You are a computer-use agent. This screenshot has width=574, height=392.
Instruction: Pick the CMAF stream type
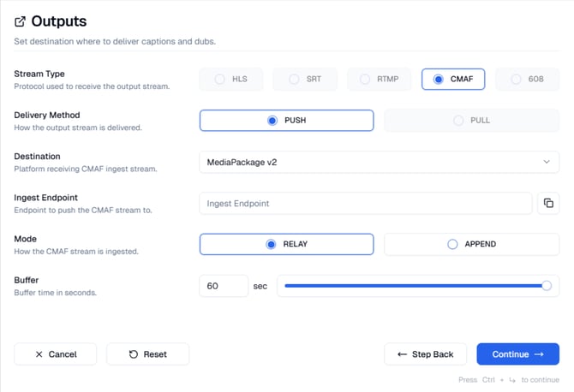(x=453, y=80)
